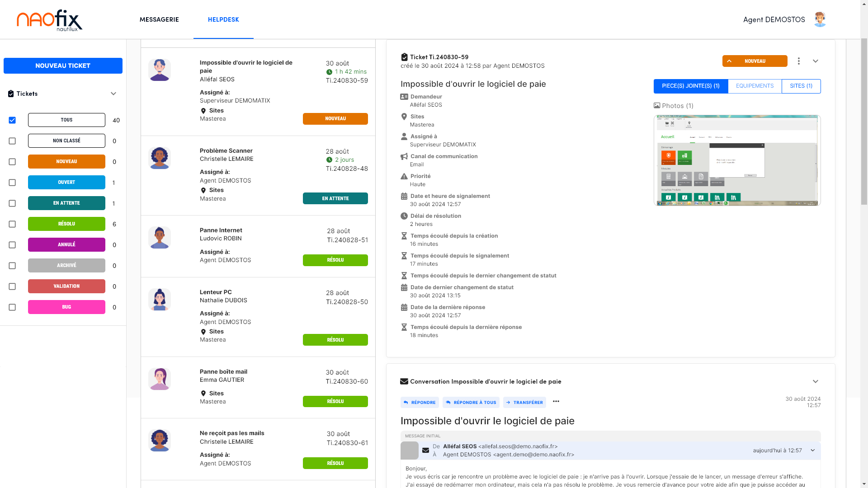
Task: Open the attached screenshot thumbnail under Photos
Action: 737,160
